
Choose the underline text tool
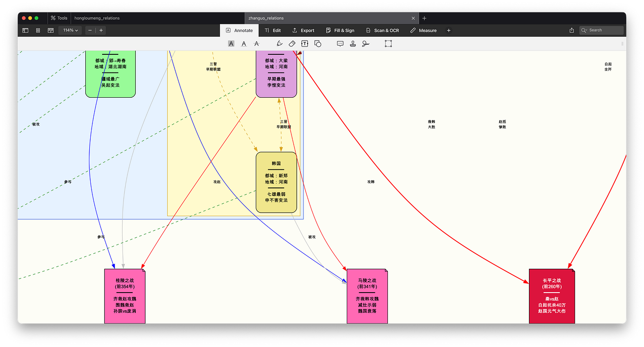pyautogui.click(x=244, y=43)
